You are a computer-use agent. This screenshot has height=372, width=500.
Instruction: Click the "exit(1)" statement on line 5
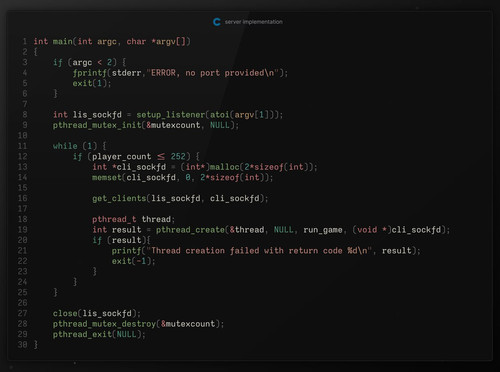[92, 83]
